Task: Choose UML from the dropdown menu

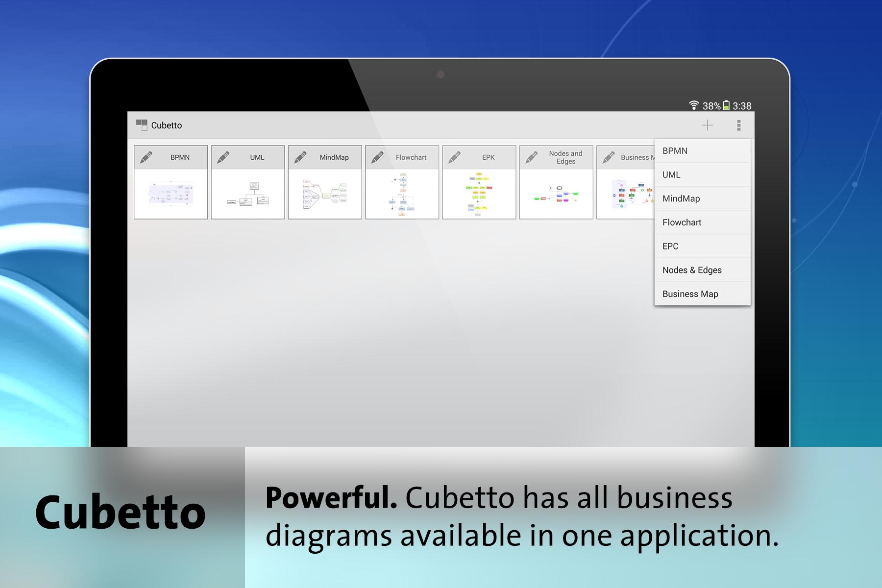Action: tap(703, 174)
